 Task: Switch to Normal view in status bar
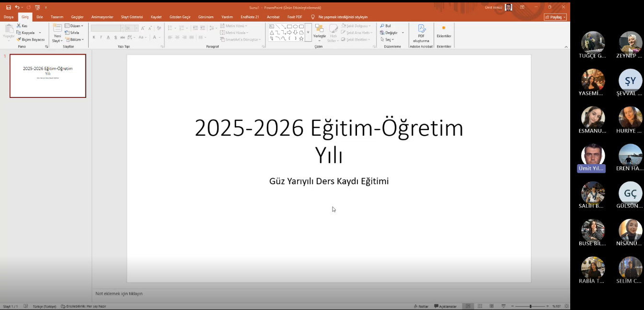468,306
